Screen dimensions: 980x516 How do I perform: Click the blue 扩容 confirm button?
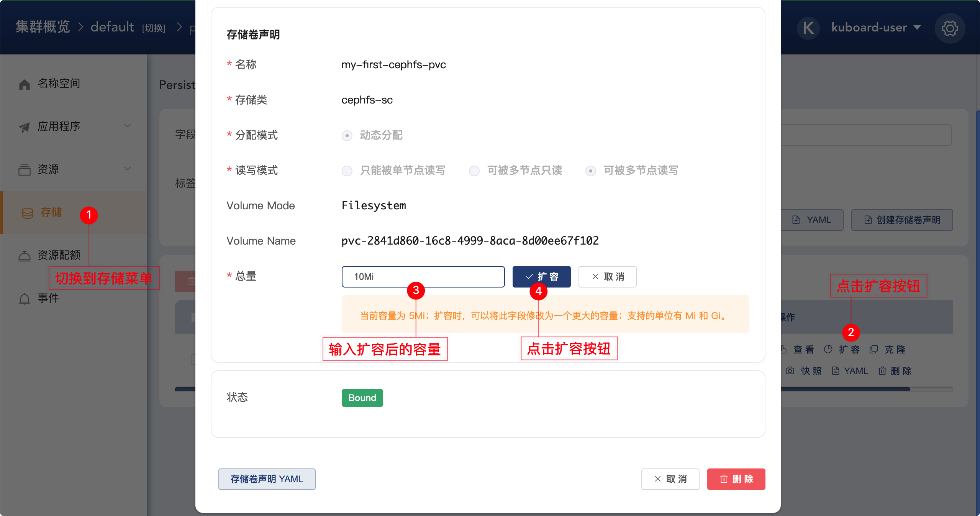(541, 276)
